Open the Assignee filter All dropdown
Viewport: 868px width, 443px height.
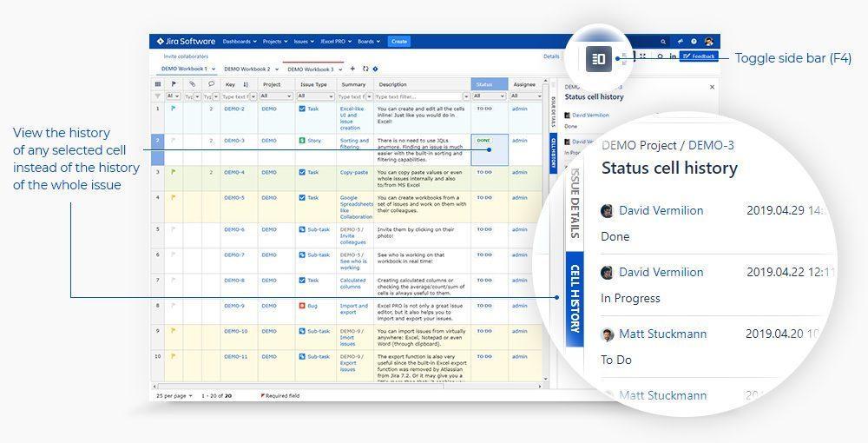point(526,96)
